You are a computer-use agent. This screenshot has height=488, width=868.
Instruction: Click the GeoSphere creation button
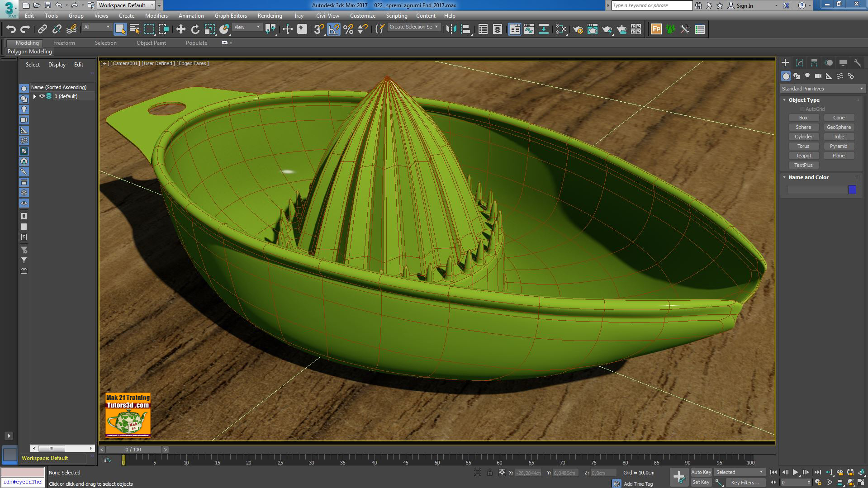[x=839, y=127]
